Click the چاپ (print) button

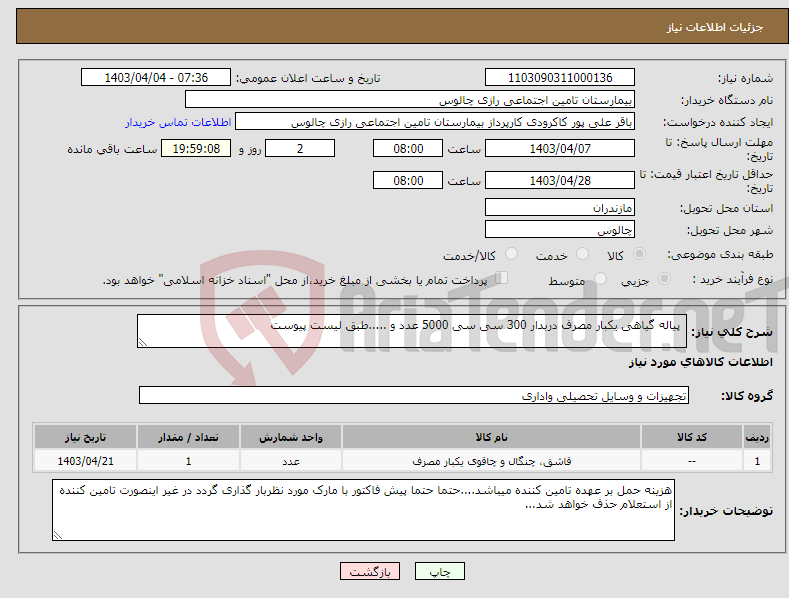439,571
